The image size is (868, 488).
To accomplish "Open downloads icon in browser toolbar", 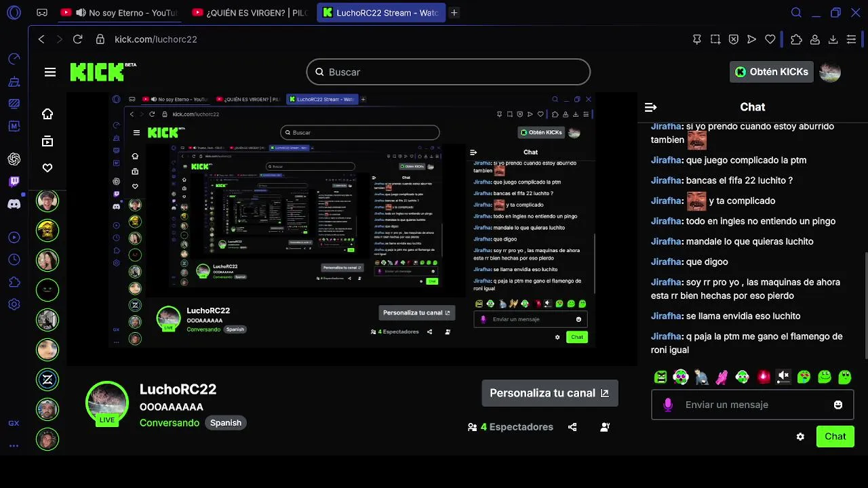I will (x=833, y=39).
